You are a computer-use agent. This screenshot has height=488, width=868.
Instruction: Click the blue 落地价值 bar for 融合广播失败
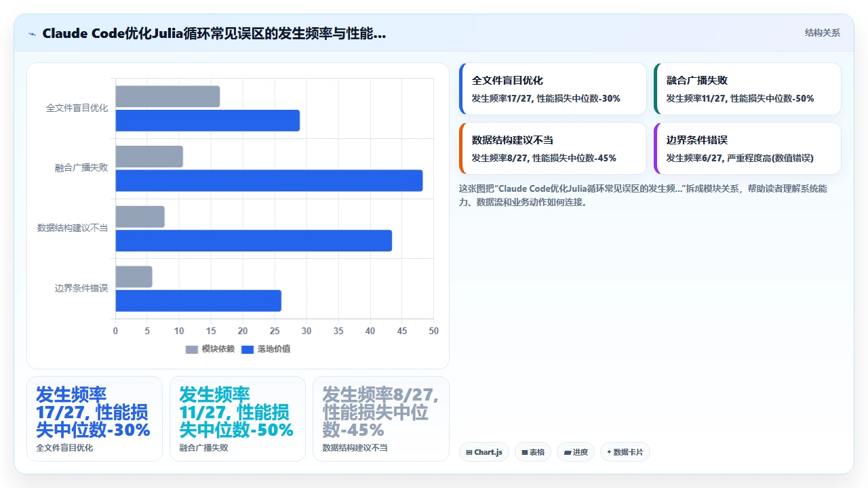tap(269, 180)
